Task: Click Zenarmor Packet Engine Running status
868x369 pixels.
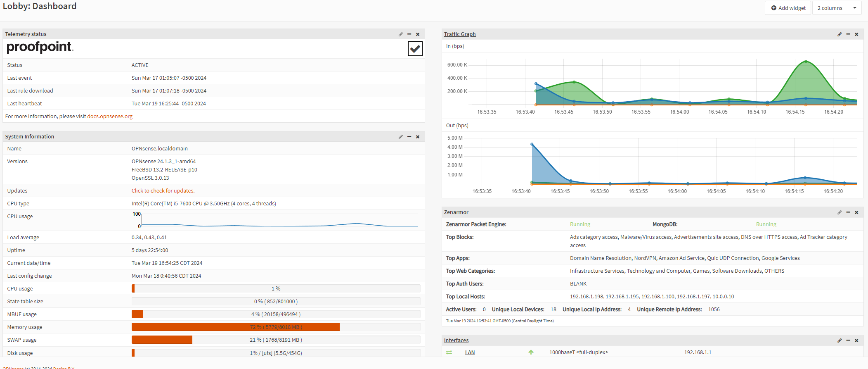Action: click(x=580, y=224)
